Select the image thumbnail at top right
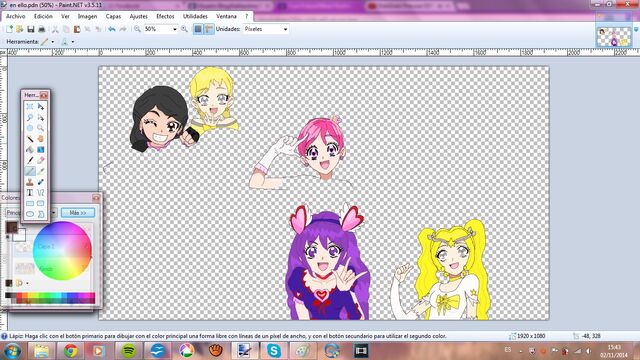This screenshot has height=360, width=640. (x=613, y=36)
